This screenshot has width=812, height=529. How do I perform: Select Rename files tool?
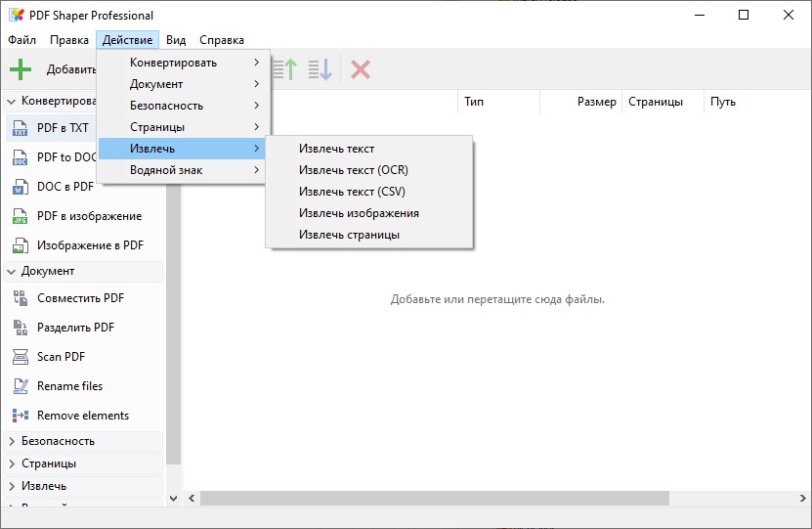click(70, 386)
